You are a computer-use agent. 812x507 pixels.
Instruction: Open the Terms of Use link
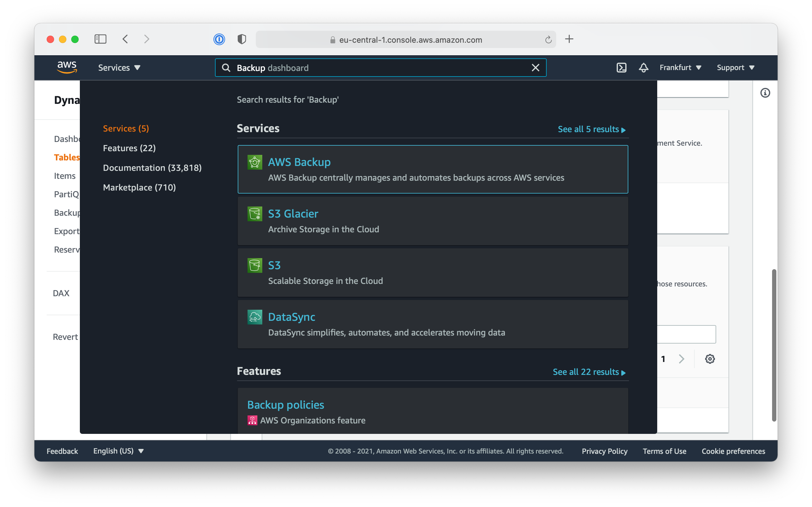pyautogui.click(x=664, y=451)
